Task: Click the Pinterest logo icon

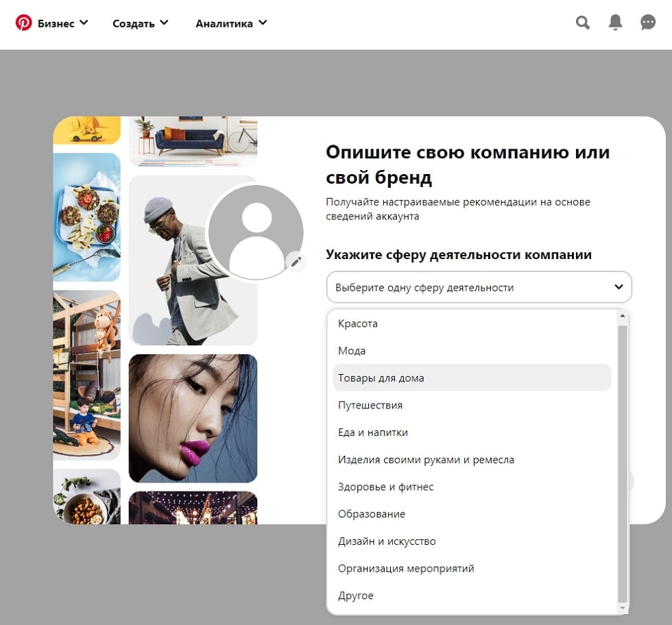Action: (23, 23)
